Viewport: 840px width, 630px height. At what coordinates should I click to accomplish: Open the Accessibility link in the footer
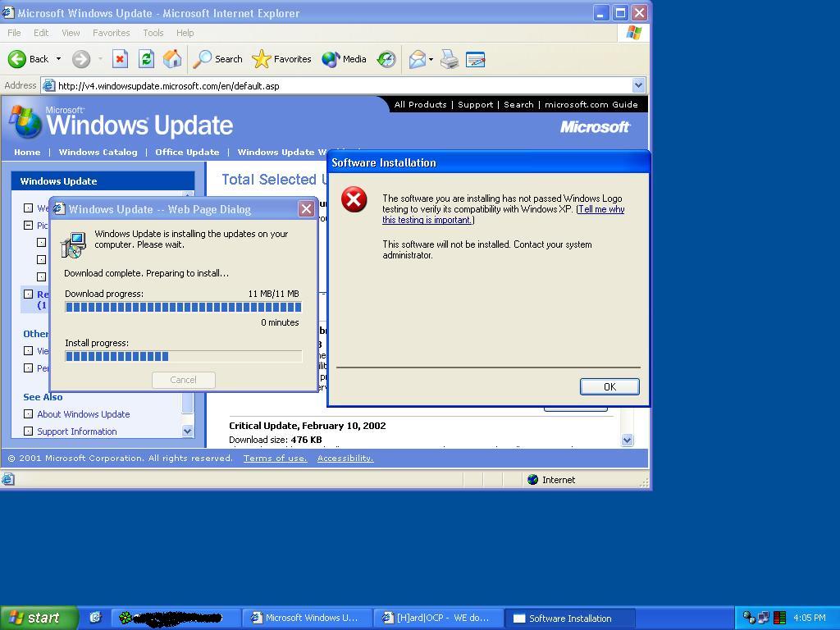(x=345, y=458)
